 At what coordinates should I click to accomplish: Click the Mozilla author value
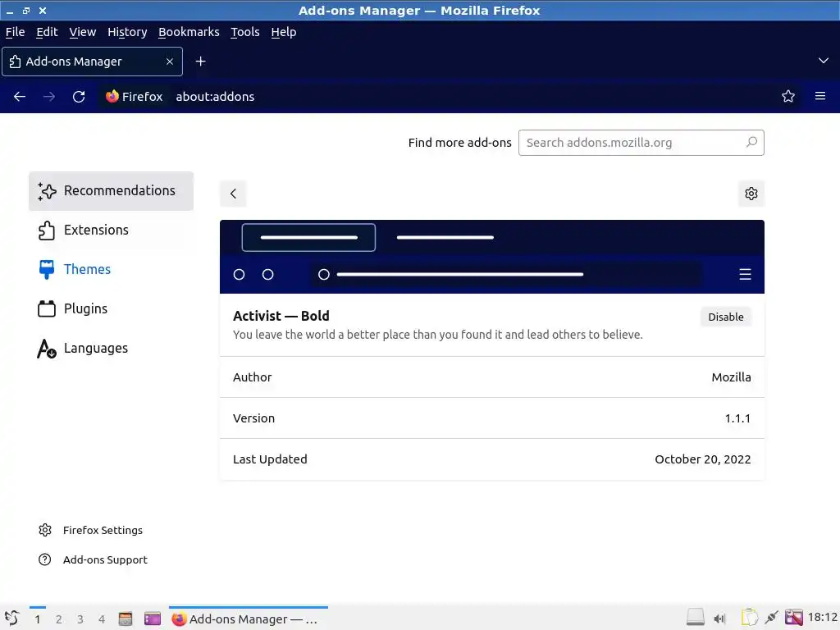click(731, 377)
